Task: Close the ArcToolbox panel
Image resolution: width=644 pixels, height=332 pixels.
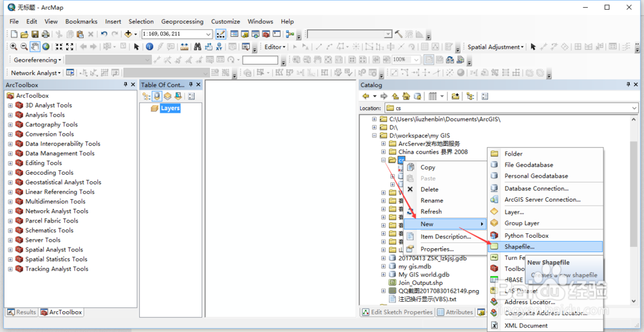Action: (133, 84)
